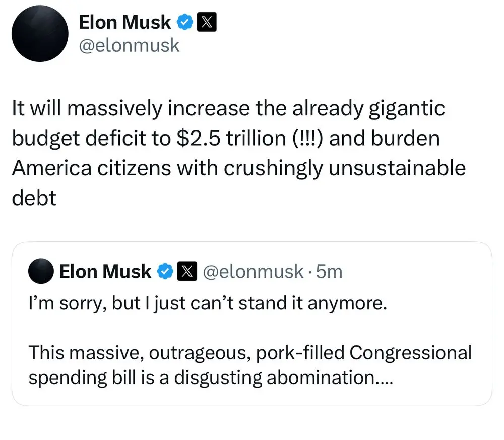Click the "pork-filled" word in the quoted post

point(291,352)
